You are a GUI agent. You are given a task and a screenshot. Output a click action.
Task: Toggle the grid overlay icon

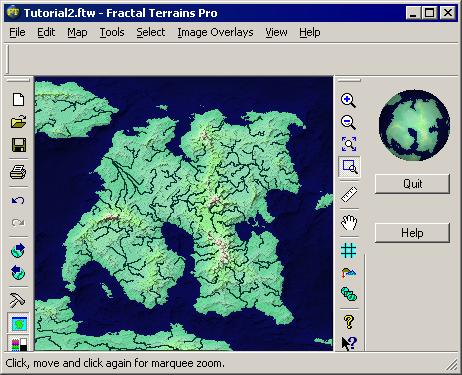point(349,250)
